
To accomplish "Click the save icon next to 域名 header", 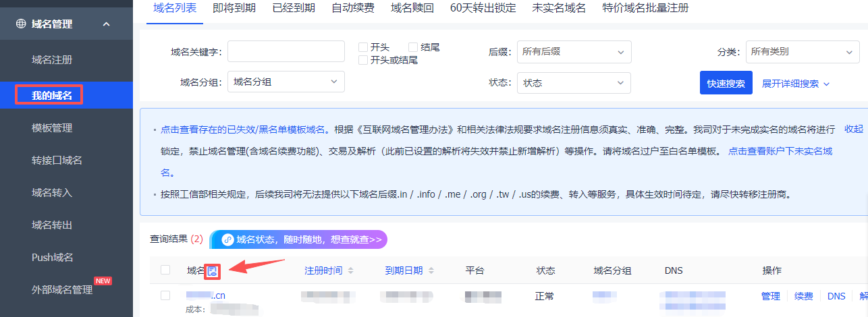I will point(213,270).
